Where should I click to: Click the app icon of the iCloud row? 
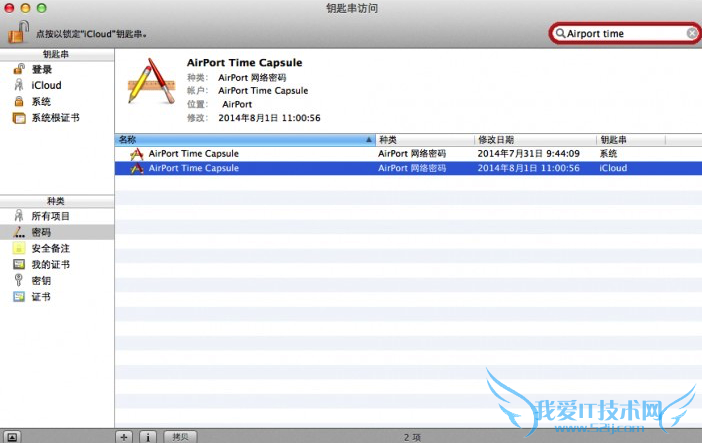pos(137,168)
